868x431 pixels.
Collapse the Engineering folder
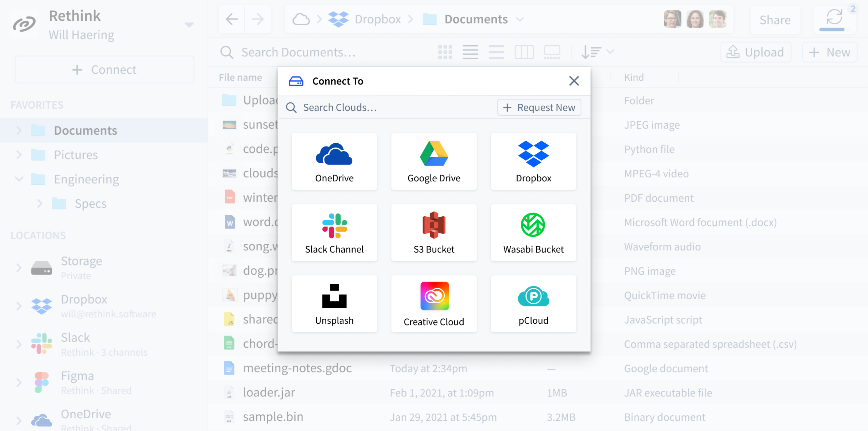click(19, 179)
